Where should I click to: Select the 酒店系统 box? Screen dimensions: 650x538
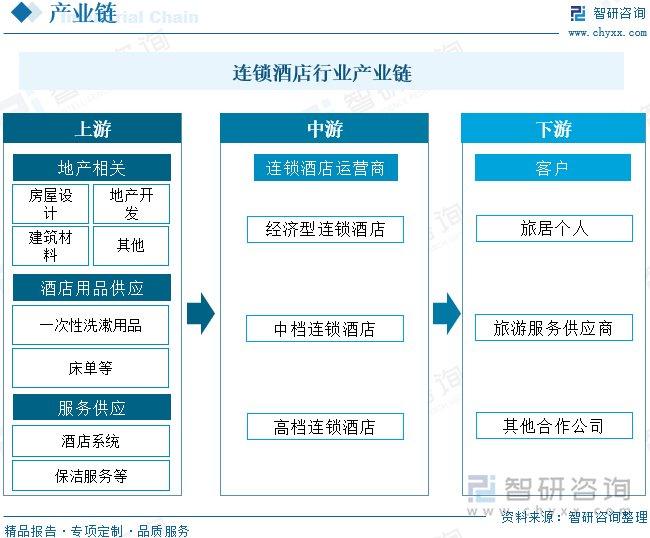[91, 441]
